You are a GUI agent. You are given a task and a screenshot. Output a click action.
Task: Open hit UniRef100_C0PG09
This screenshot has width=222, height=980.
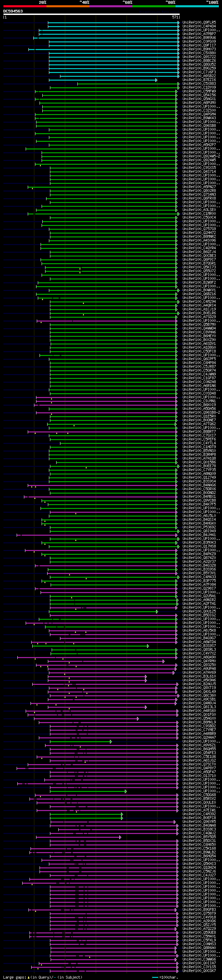(x=199, y=41)
